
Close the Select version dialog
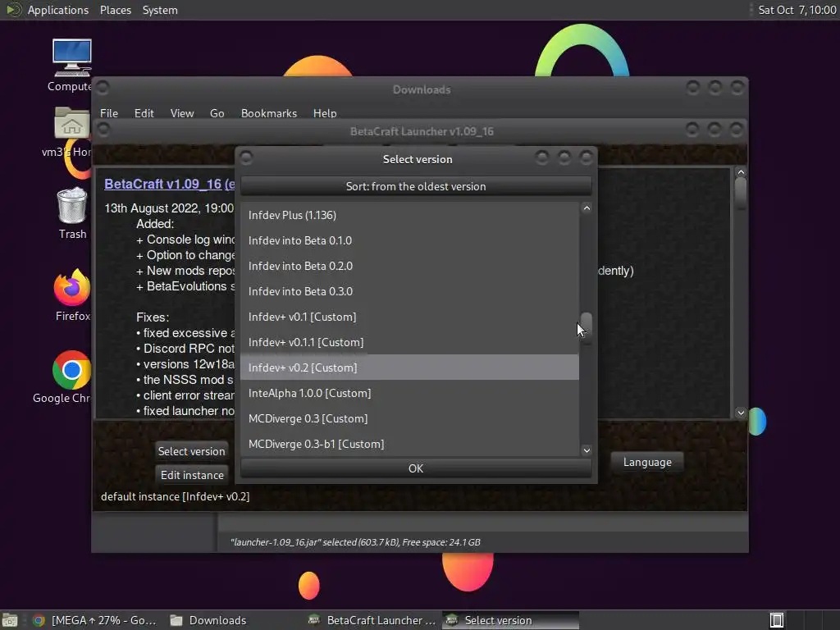click(587, 157)
